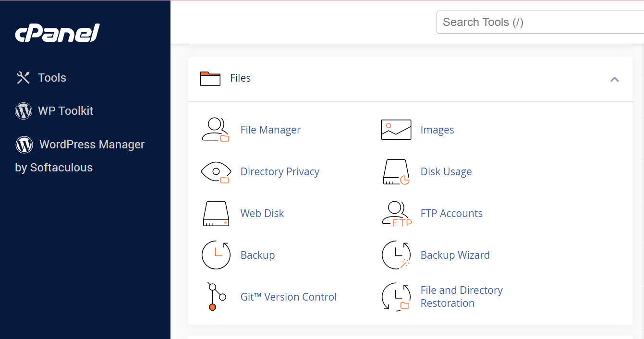Open the Backup clock icon

coord(216,255)
